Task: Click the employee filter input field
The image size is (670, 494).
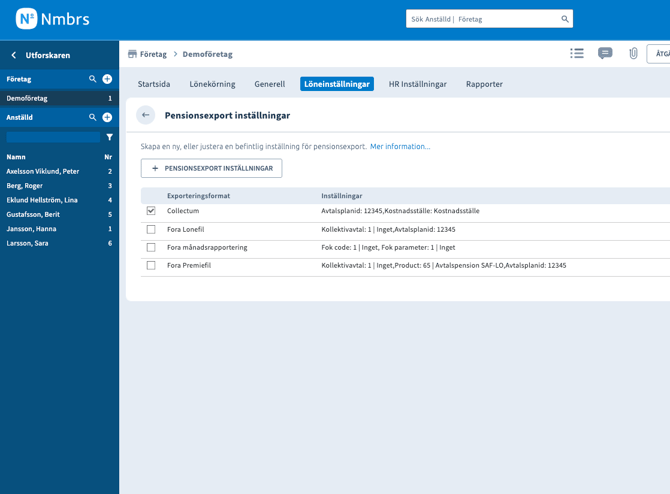Action: [x=53, y=137]
